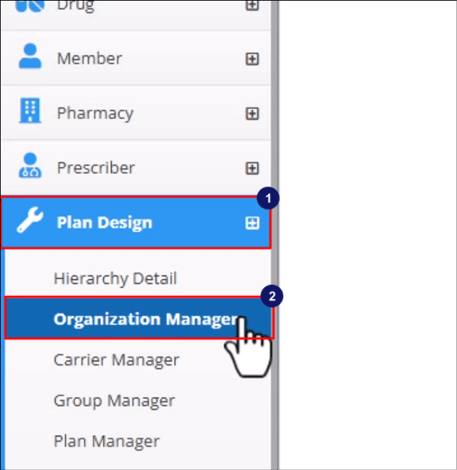Image resolution: width=457 pixels, height=470 pixels.
Task: Click the Prescriber doctor icon
Action: click(x=30, y=165)
